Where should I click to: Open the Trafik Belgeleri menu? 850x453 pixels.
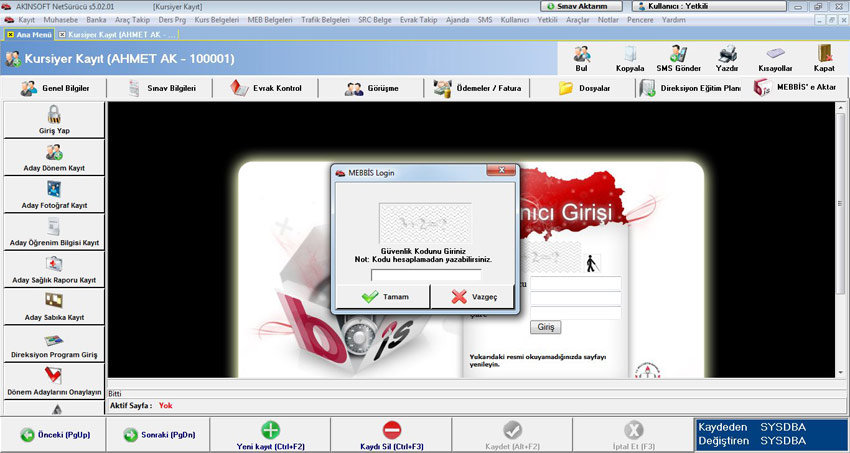tap(325, 20)
